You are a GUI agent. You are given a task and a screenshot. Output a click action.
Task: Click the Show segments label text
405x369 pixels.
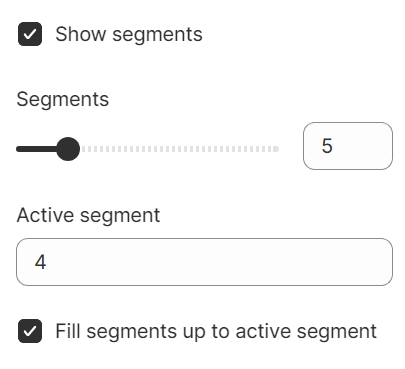[x=129, y=34]
